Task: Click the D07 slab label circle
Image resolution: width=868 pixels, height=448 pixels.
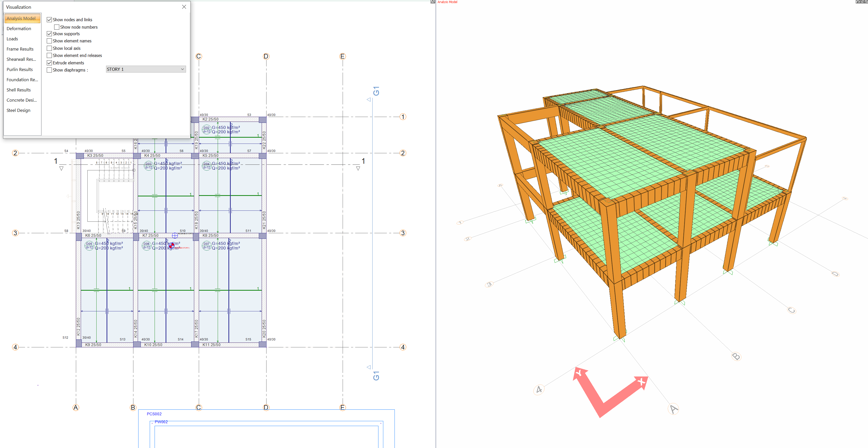Action: (206, 245)
